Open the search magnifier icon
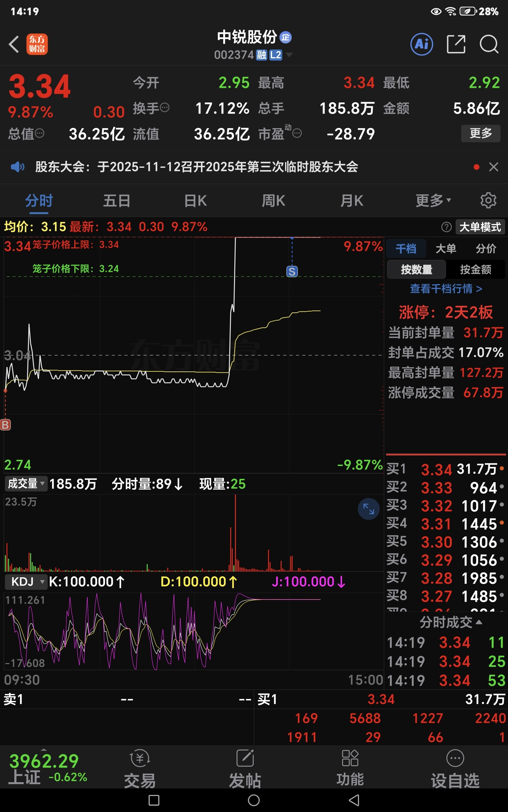 (x=489, y=44)
